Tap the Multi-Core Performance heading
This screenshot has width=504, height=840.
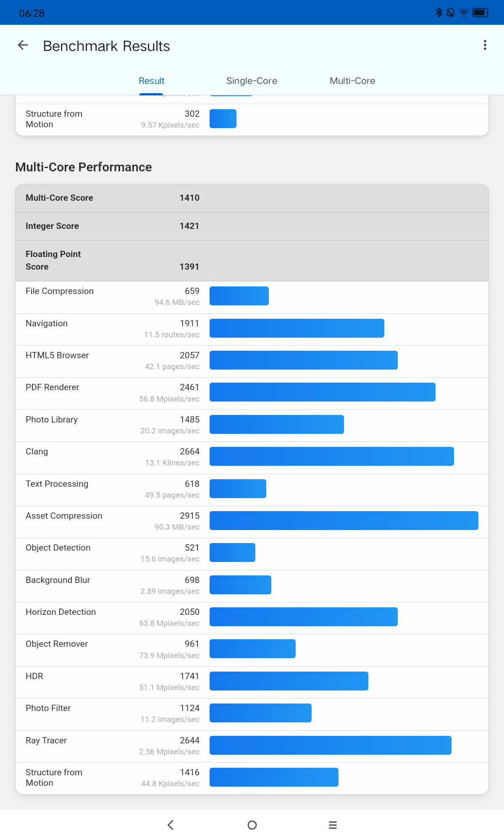click(x=84, y=167)
